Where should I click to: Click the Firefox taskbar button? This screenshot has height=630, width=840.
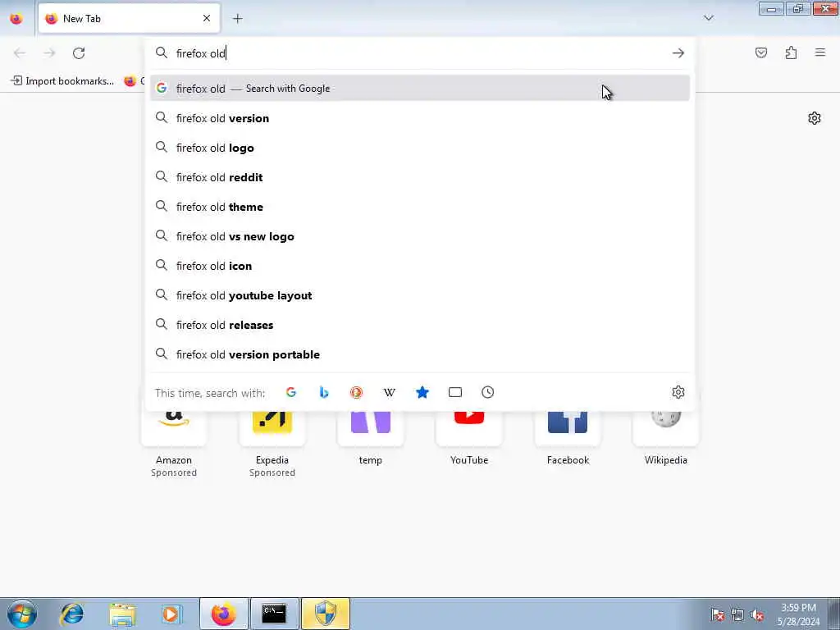(x=223, y=614)
